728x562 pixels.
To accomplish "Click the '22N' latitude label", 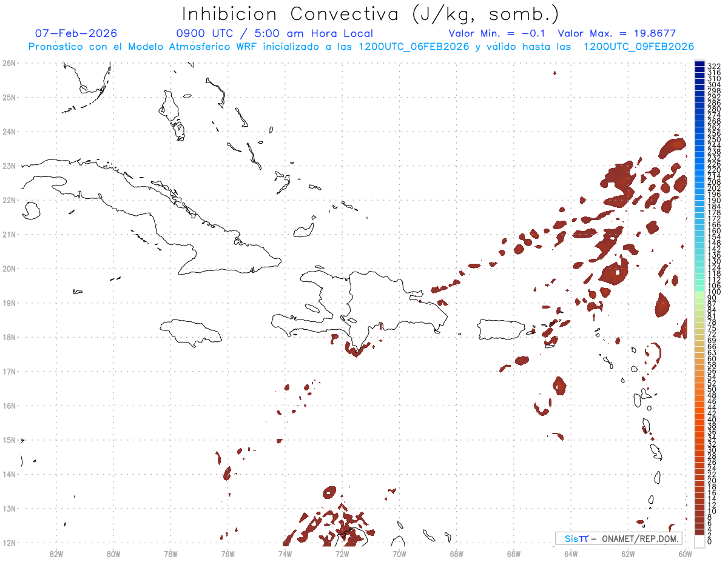I will click(x=8, y=200).
